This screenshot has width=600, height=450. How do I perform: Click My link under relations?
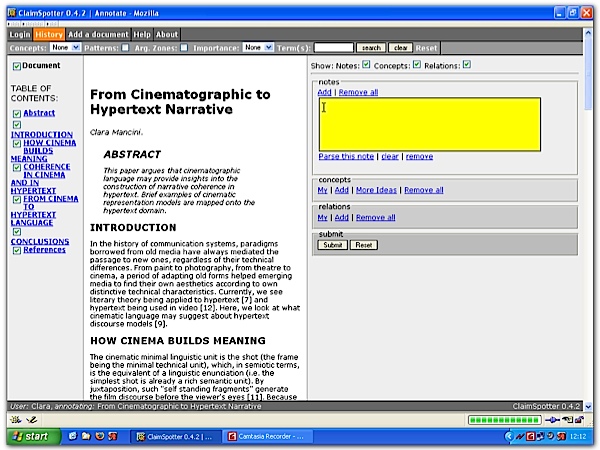[322, 218]
